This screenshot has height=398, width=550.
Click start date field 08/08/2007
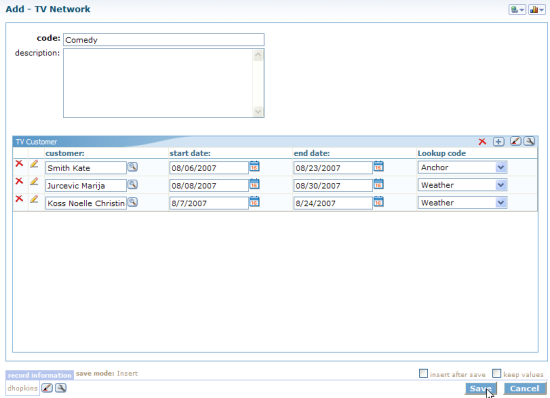209,185
